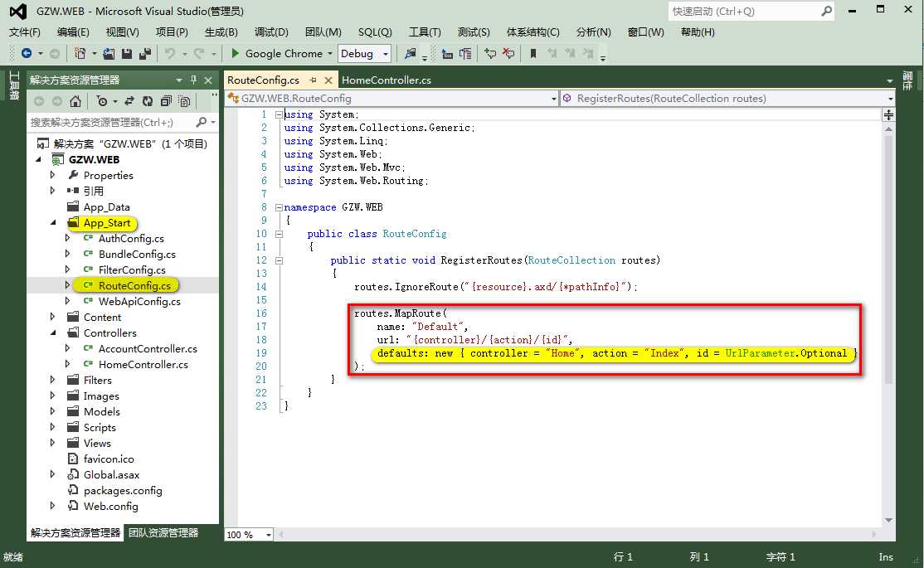Image resolution: width=924 pixels, height=568 pixels.
Task: Expand the 引用 references node
Action: coord(52,191)
